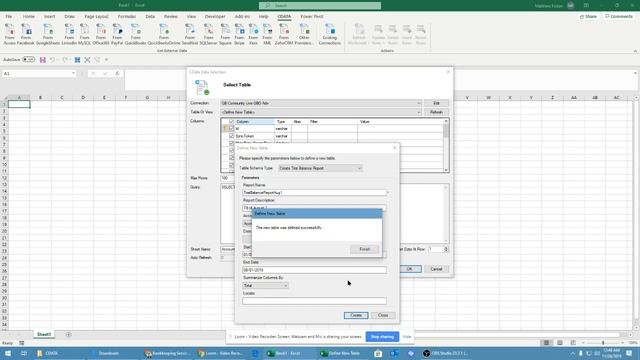Open OBS Studio from the taskbar
Viewport: 640px width, 360px height.
pos(447,353)
